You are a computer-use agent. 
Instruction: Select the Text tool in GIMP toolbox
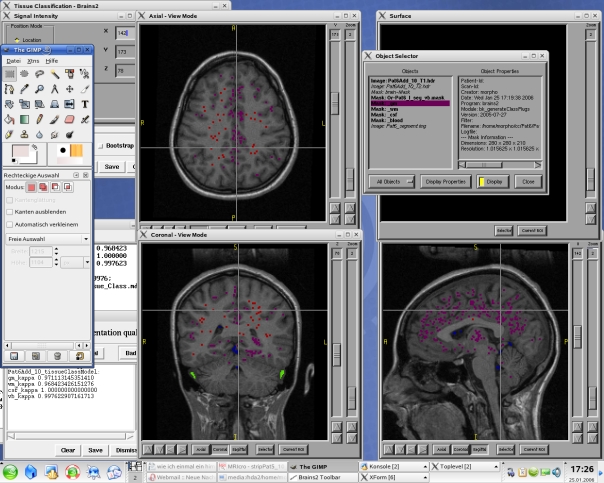click(85, 103)
